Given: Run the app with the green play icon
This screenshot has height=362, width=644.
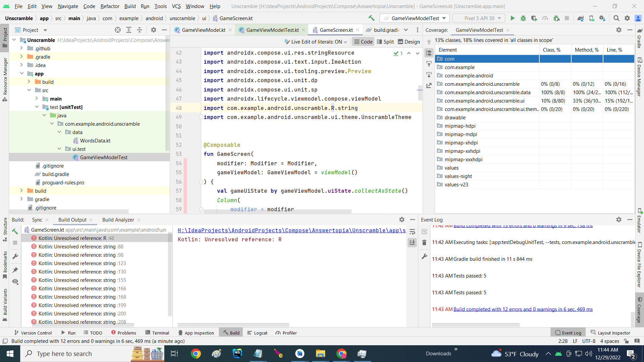Looking at the screenshot, I should 513,18.
